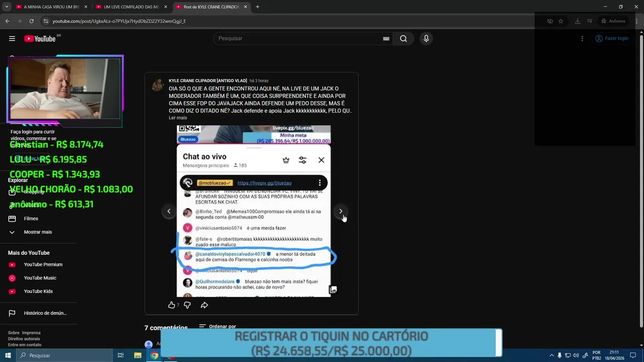
Task: Open volume control in system tray
Action: pyautogui.click(x=576, y=355)
